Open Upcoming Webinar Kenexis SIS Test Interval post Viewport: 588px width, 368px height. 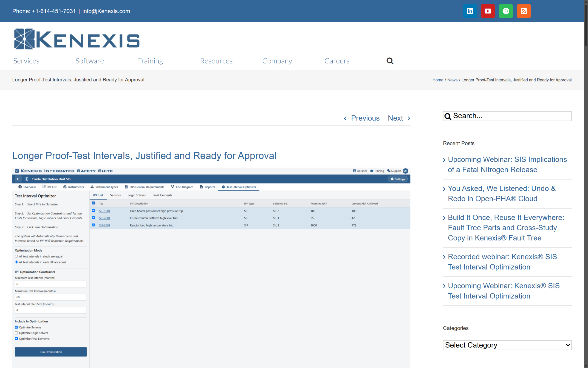pyautogui.click(x=504, y=291)
